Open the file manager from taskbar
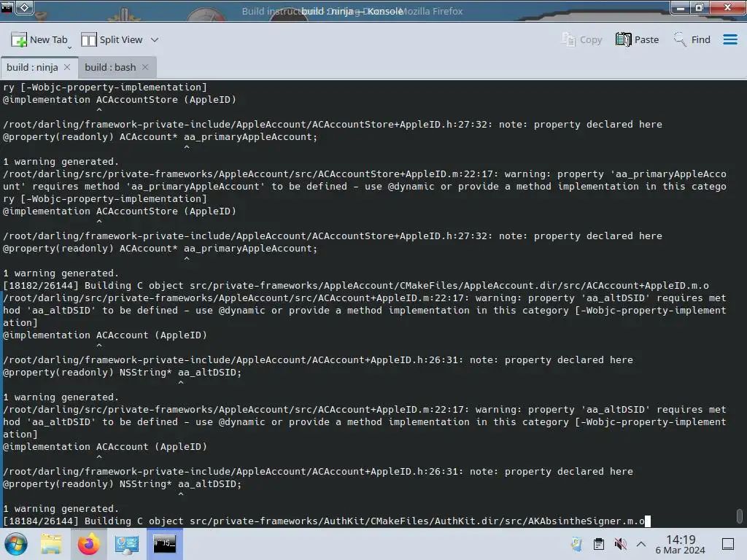747x560 pixels. pyautogui.click(x=51, y=544)
